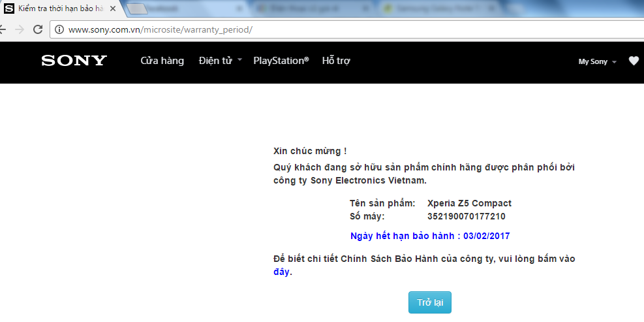Click the serial number 352190070177210
The image size is (644, 322).
(x=466, y=216)
